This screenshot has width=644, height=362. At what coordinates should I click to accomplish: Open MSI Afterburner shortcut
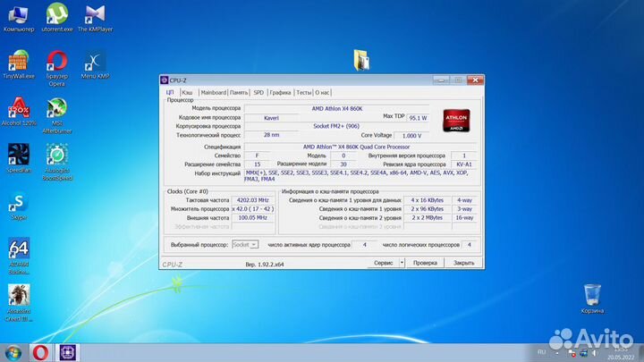coord(57,115)
